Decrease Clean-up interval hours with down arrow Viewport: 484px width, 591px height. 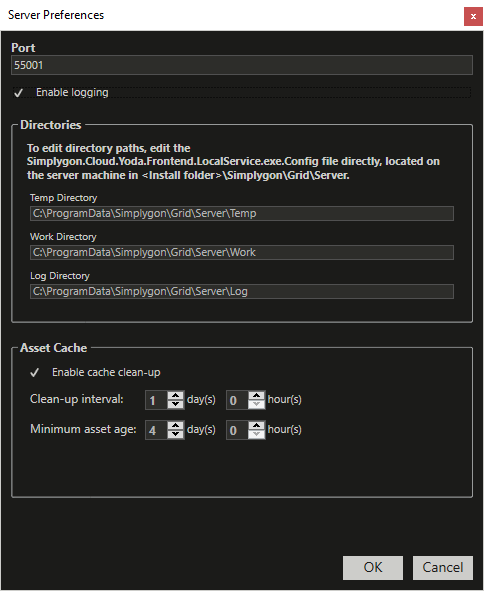pyautogui.click(x=257, y=404)
